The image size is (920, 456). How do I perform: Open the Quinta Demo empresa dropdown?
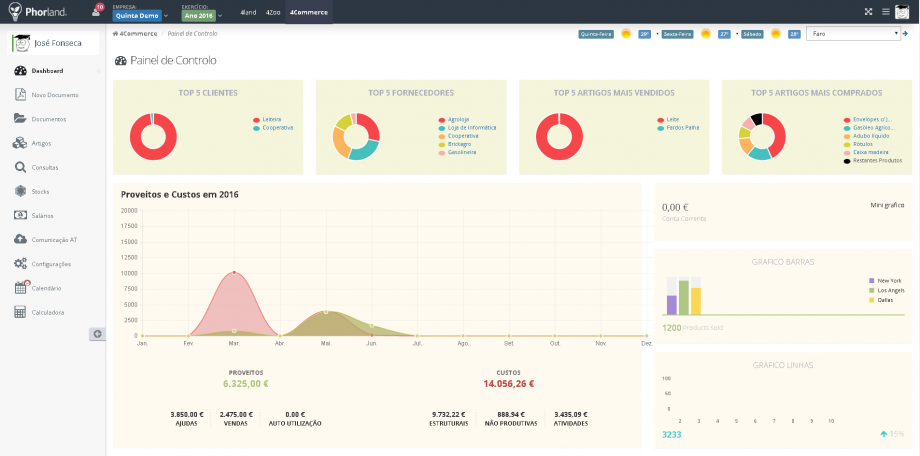pos(141,16)
